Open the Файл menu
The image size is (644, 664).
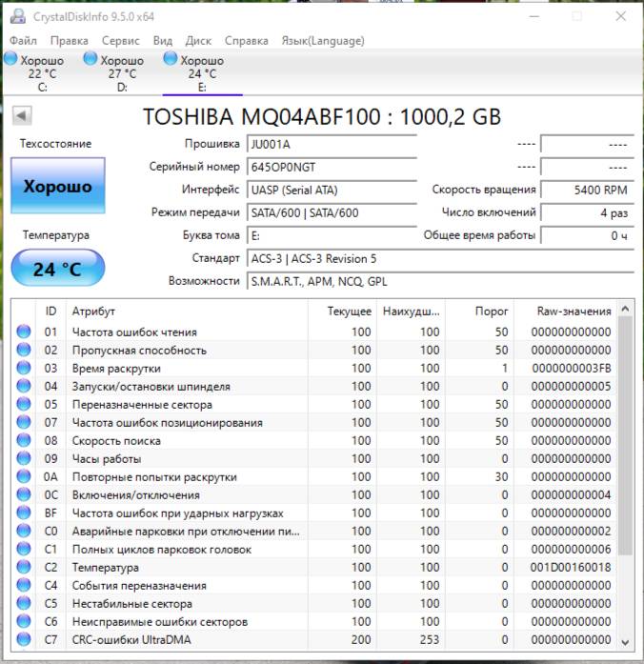pyautogui.click(x=23, y=41)
